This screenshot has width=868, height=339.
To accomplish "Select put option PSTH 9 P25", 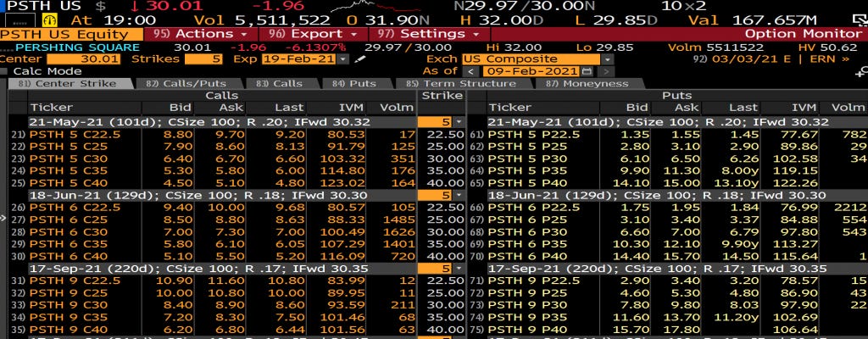I will pyautogui.click(x=527, y=293).
